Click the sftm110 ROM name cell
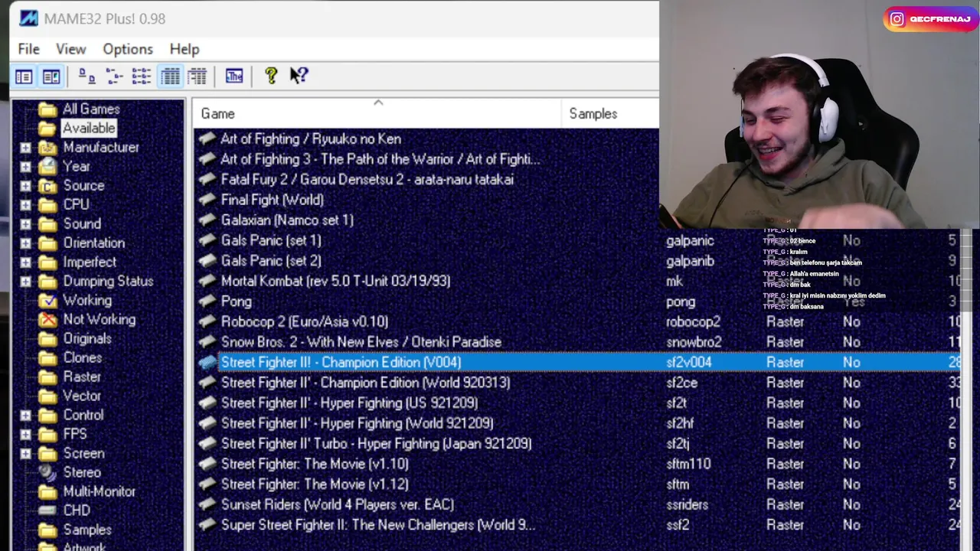 point(688,464)
